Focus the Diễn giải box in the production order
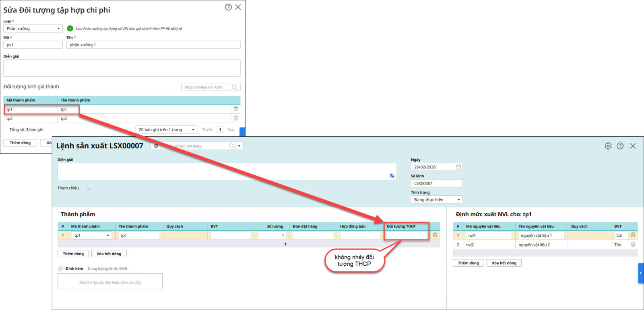Image resolution: width=644 pixels, height=310 pixels. click(227, 171)
